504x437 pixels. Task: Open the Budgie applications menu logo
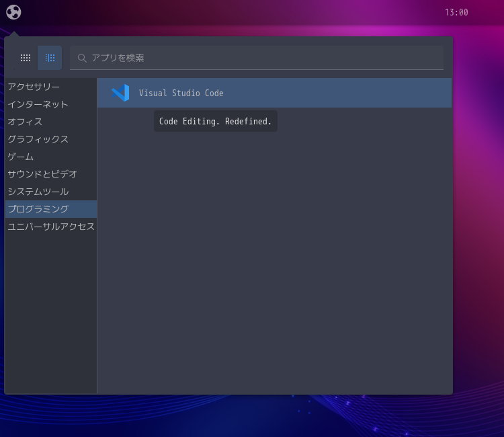pos(13,12)
